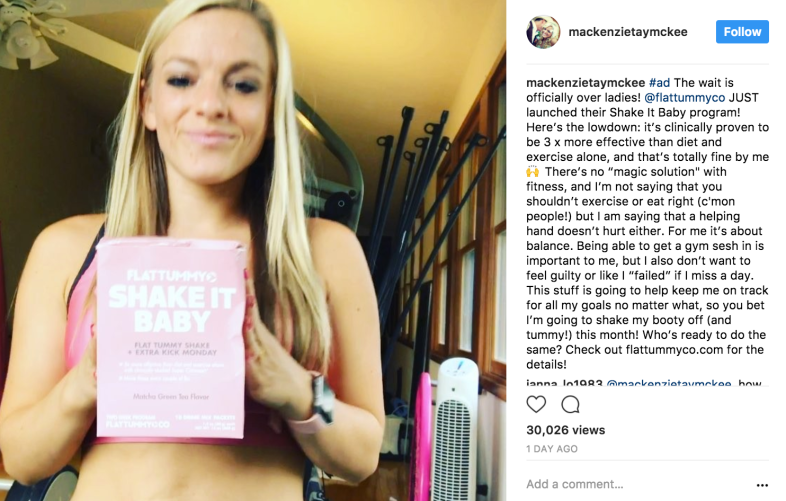Click the 30,026 views counter
Image resolution: width=786 pixels, height=501 pixels.
[x=565, y=430]
